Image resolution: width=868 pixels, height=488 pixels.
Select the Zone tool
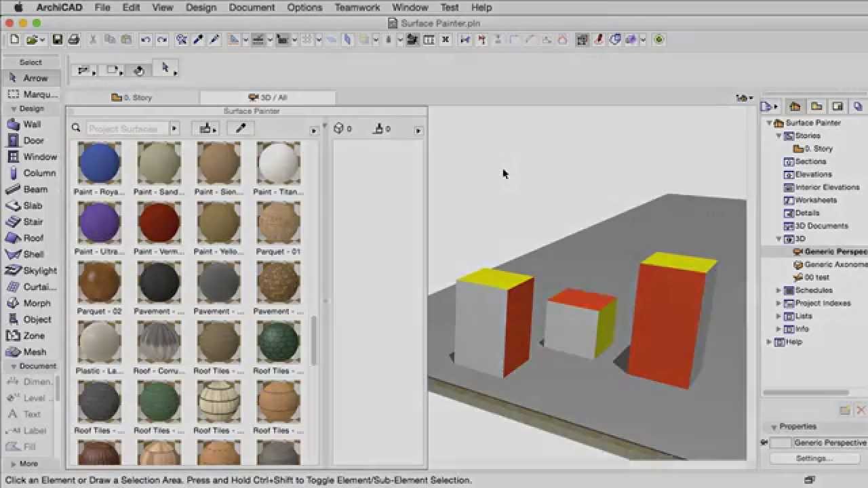pos(31,335)
